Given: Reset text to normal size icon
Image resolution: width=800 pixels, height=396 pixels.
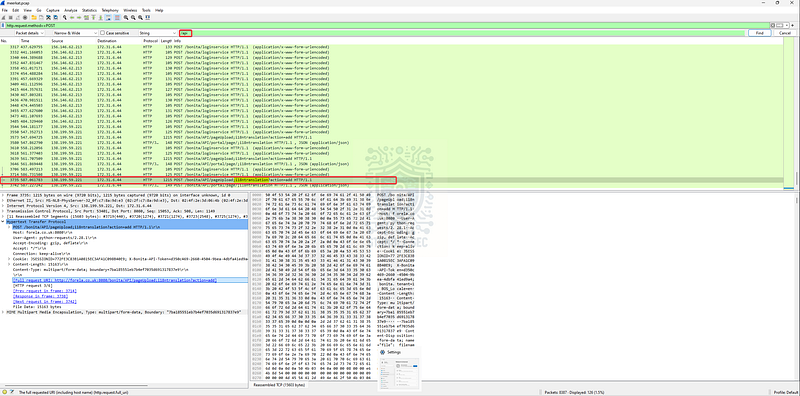Looking at the screenshot, I should point(140,17).
